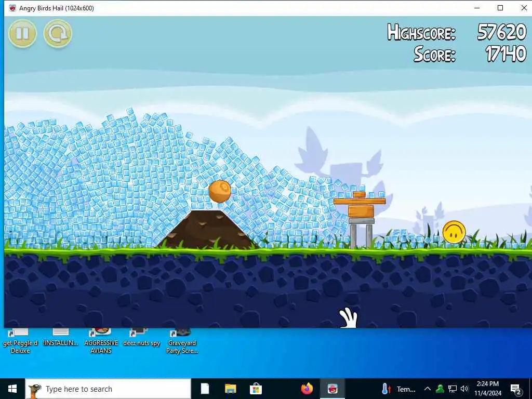Maximize the Angry Birds Hail window
532x399 pixels.
(500, 8)
